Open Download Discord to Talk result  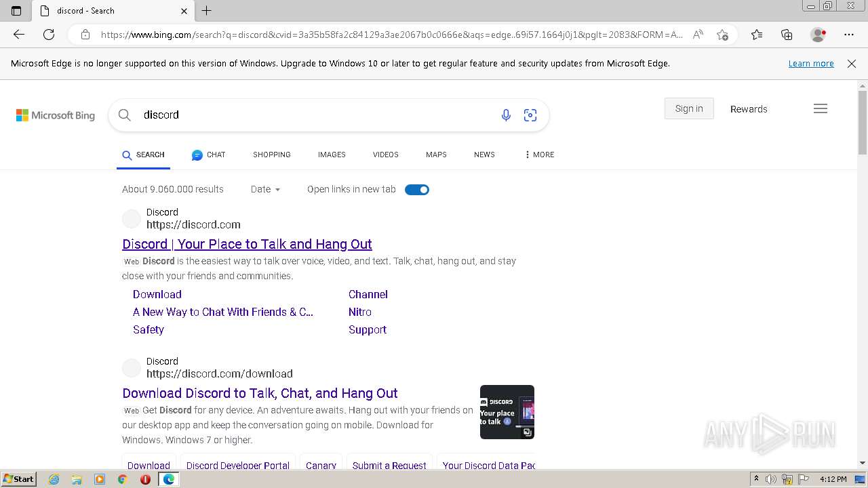(x=260, y=393)
